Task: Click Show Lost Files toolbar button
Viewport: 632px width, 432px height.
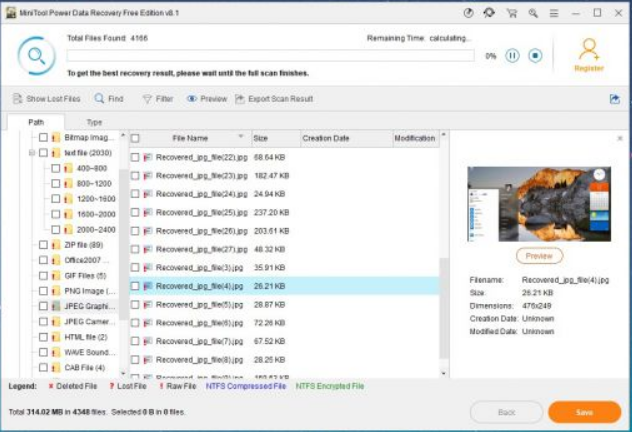Action: [47, 99]
